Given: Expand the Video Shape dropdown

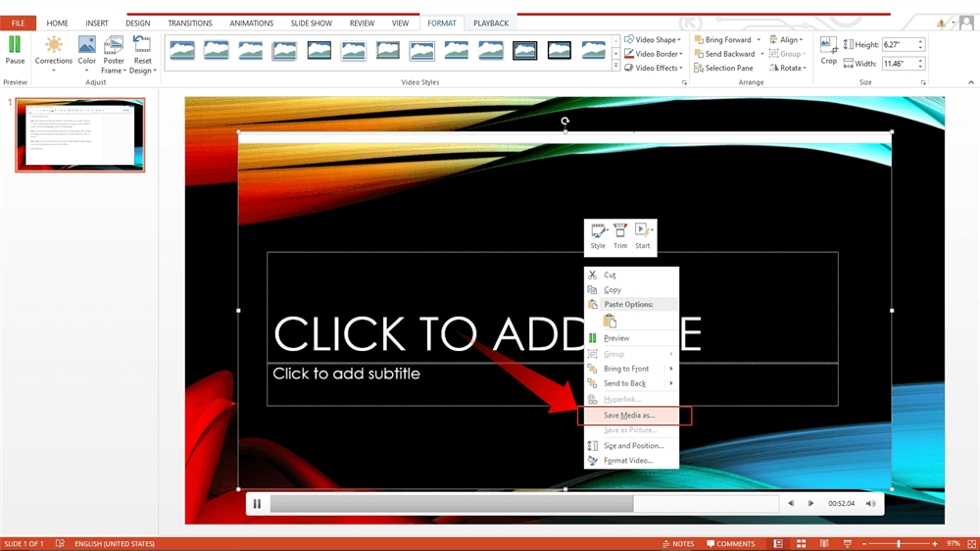Looking at the screenshot, I should click(x=653, y=40).
